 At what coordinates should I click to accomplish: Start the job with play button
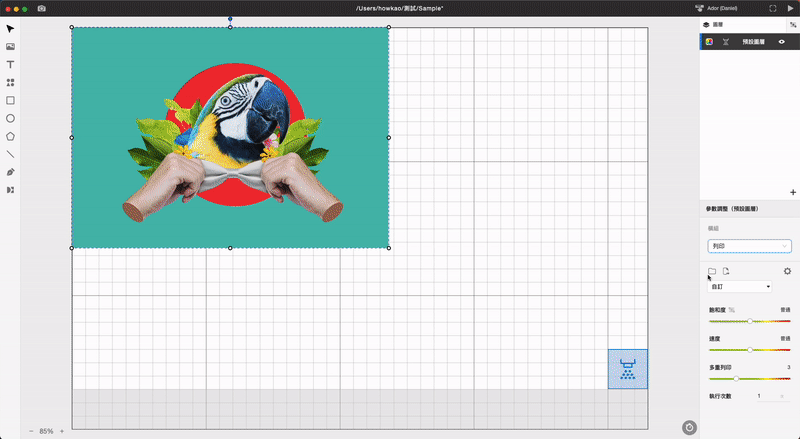790,9
